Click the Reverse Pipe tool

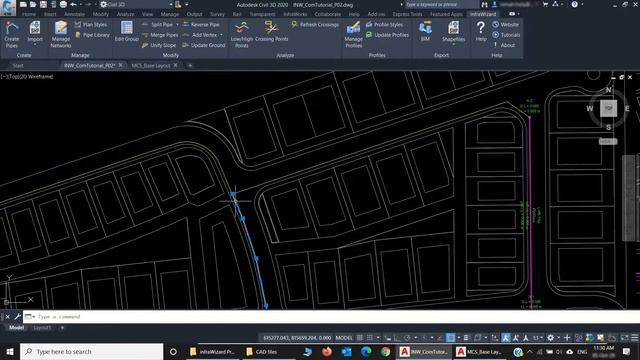(201, 24)
